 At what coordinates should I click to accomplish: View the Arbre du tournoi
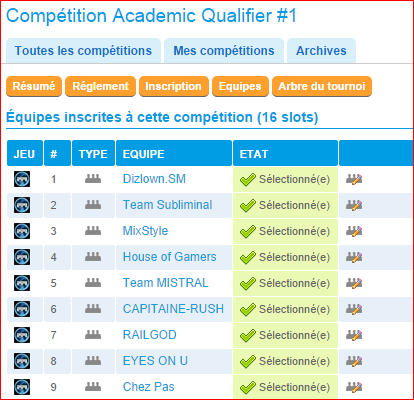click(x=322, y=86)
